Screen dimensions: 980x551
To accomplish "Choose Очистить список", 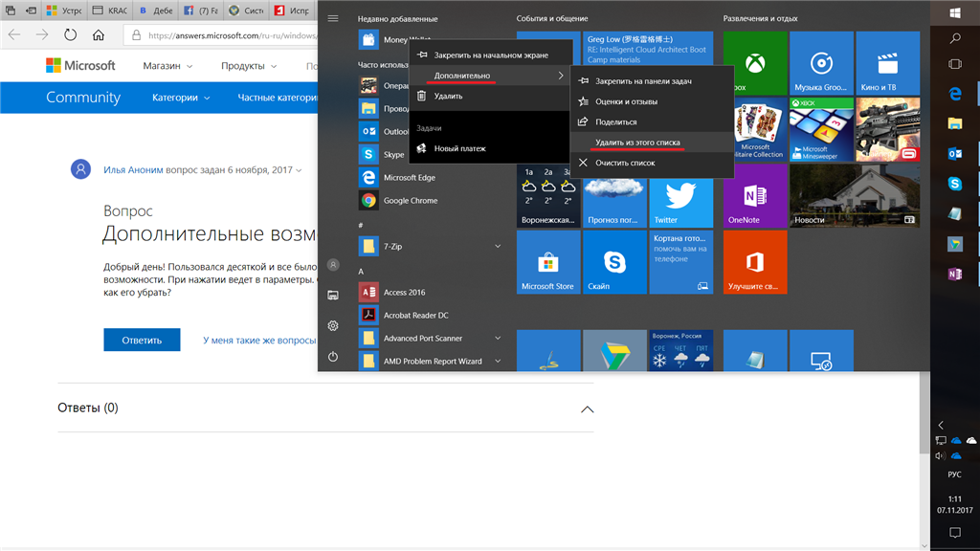I will [x=652, y=163].
